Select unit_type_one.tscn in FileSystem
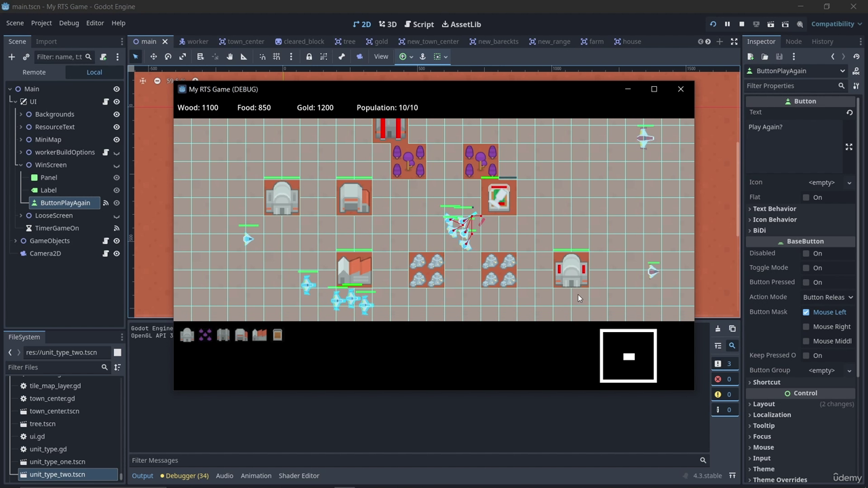Image resolution: width=868 pixels, height=488 pixels. tap(58, 462)
